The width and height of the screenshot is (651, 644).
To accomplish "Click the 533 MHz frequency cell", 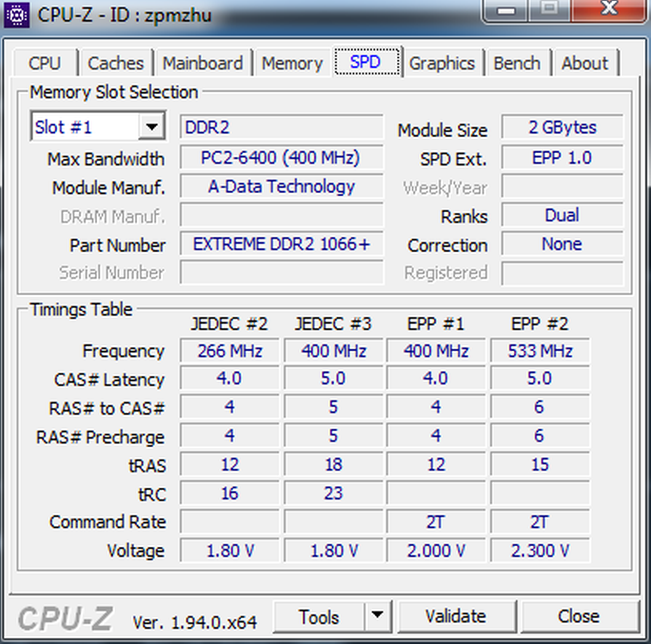I will pos(540,351).
